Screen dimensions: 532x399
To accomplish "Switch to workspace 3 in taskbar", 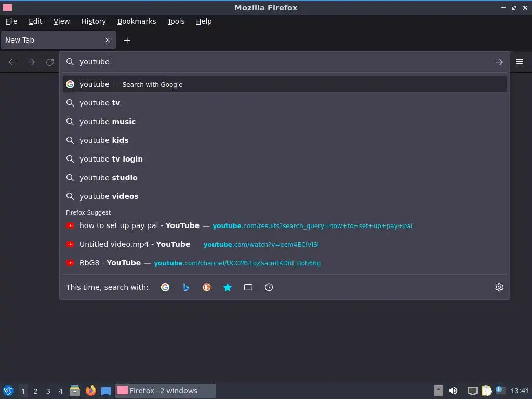I will coord(48,391).
